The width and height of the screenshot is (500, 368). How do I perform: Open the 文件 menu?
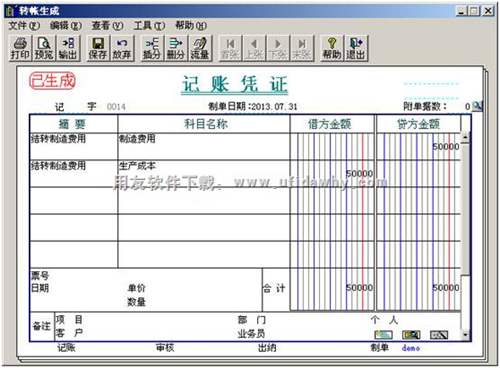coord(24,25)
